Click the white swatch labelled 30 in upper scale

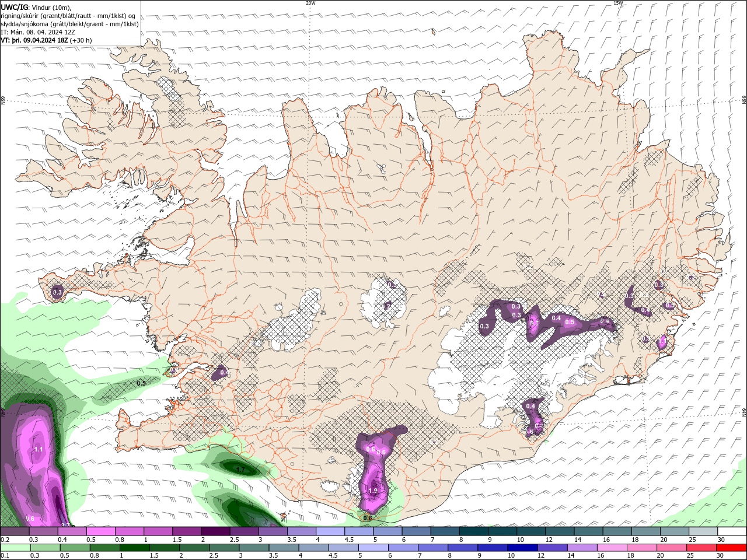pos(732,531)
